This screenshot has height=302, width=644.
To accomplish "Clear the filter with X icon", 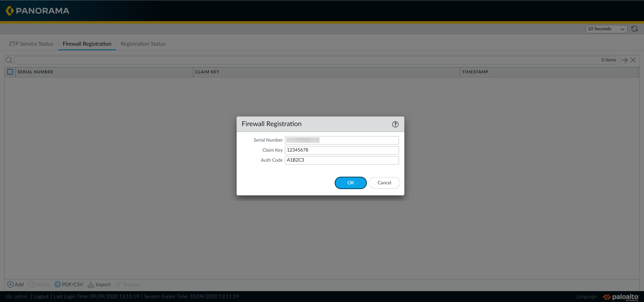I will (x=633, y=60).
